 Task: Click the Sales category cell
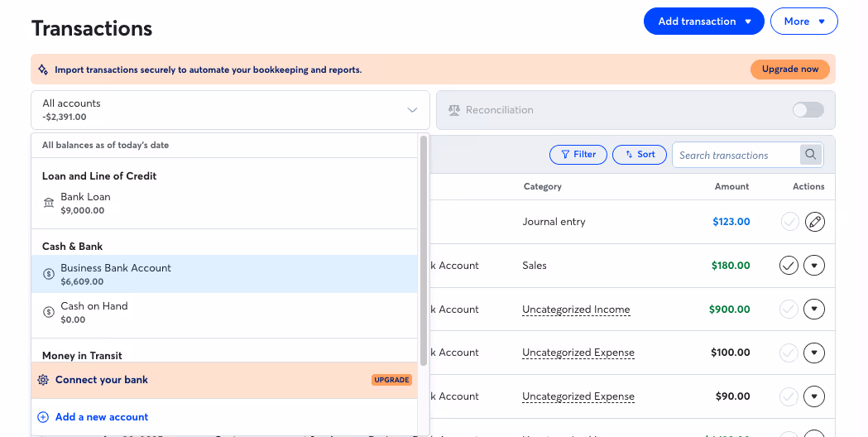tap(535, 266)
